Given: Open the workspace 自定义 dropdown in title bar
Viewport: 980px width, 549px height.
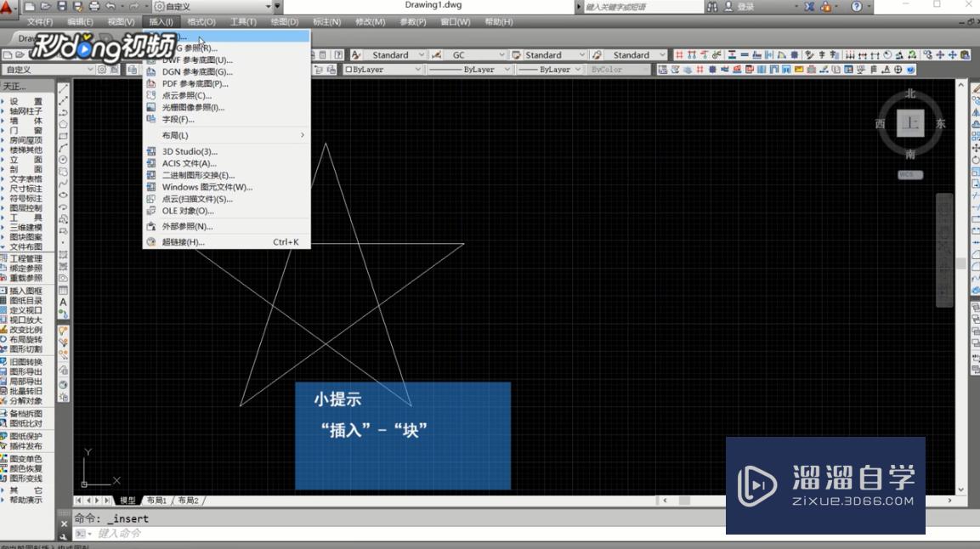Looking at the screenshot, I should pos(268,6).
